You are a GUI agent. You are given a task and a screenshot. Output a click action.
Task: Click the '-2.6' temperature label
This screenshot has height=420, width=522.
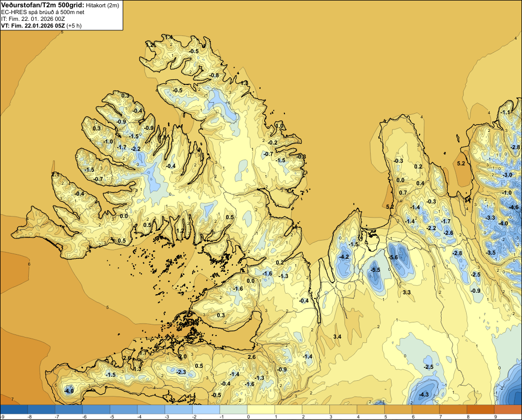(x=449, y=233)
